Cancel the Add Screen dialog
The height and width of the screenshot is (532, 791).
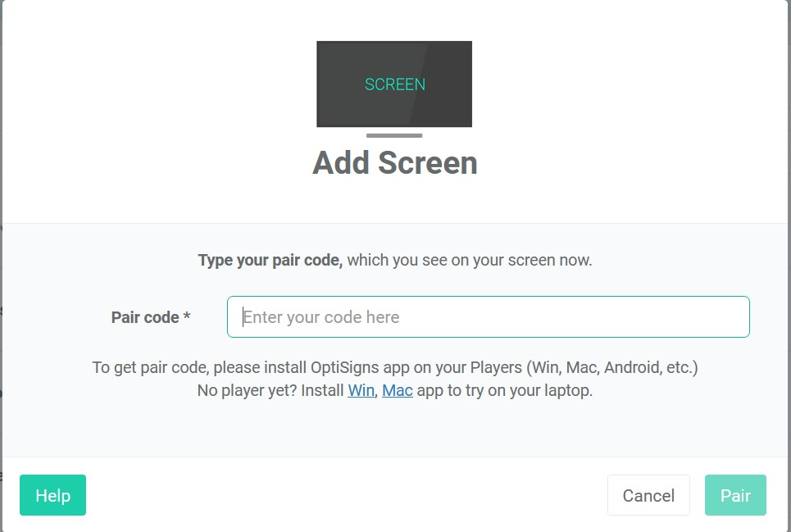(x=648, y=495)
